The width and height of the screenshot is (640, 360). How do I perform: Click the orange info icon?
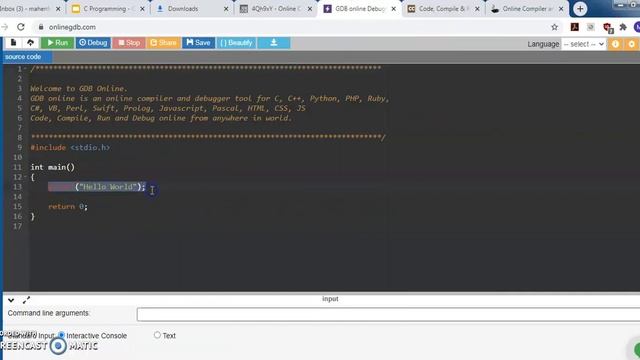coord(615,44)
